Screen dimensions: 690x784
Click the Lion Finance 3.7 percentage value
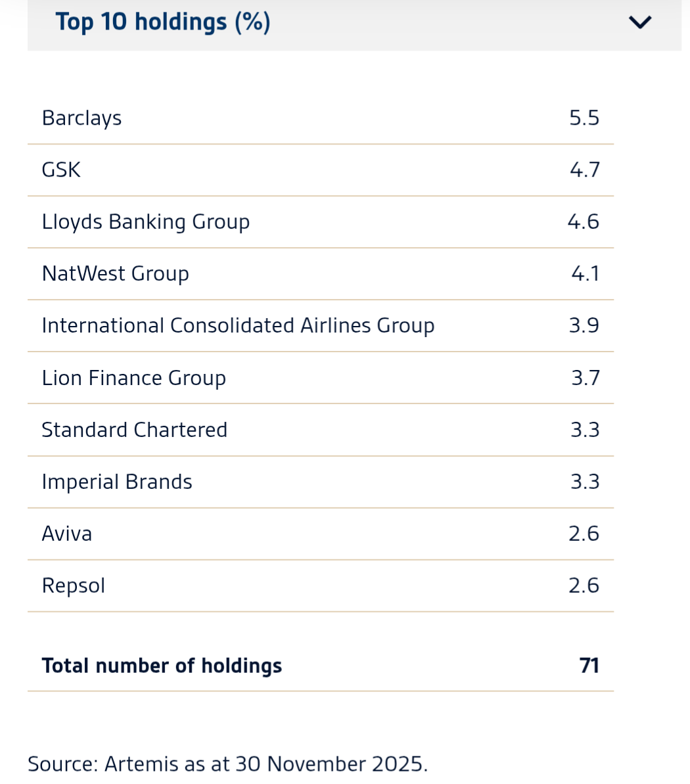point(586,378)
